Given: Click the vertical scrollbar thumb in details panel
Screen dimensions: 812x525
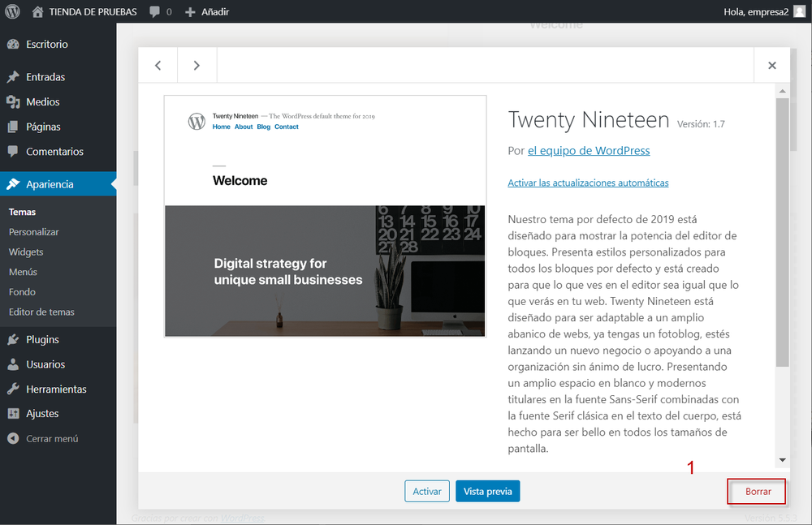Looking at the screenshot, I should 783,232.
